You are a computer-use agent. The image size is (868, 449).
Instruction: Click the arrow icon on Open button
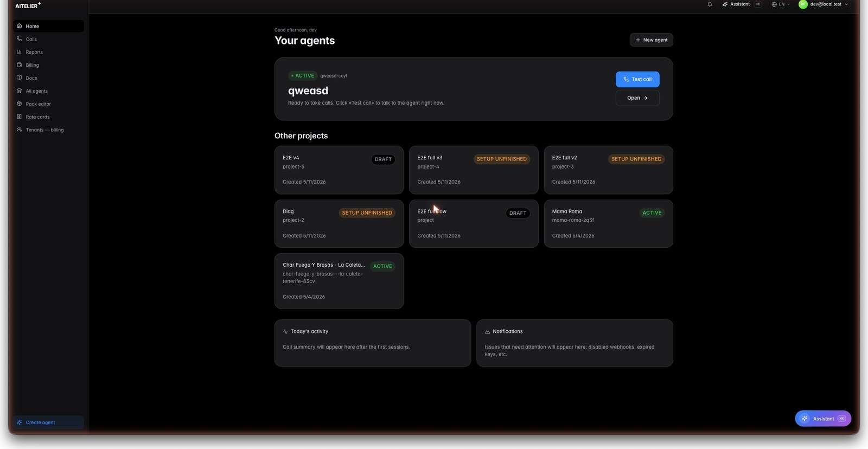click(x=645, y=98)
